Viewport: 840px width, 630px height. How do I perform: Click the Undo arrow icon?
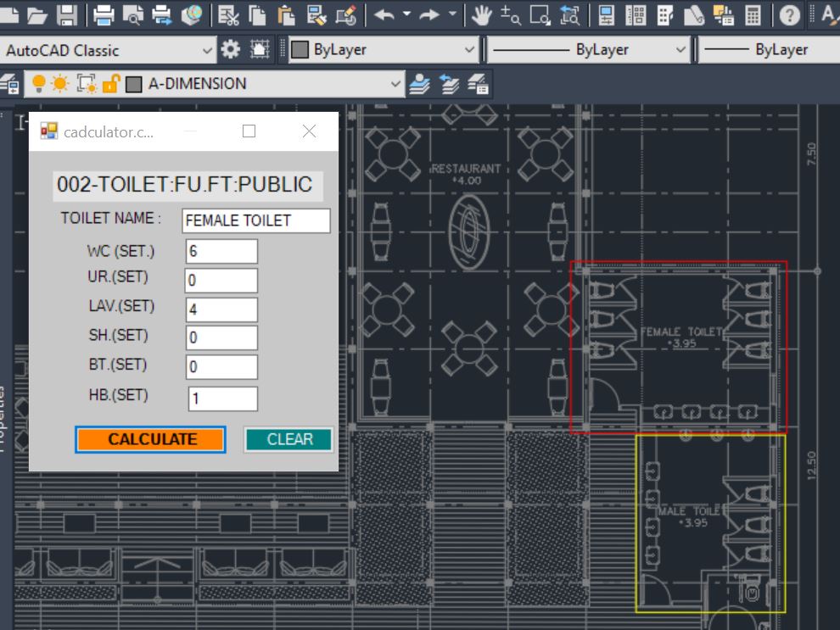pos(384,14)
